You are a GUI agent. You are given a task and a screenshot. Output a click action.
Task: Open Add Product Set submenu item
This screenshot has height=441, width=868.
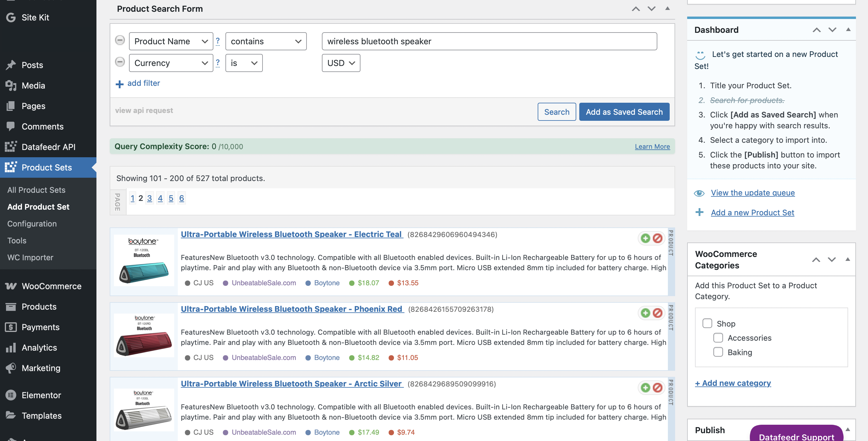click(x=38, y=207)
